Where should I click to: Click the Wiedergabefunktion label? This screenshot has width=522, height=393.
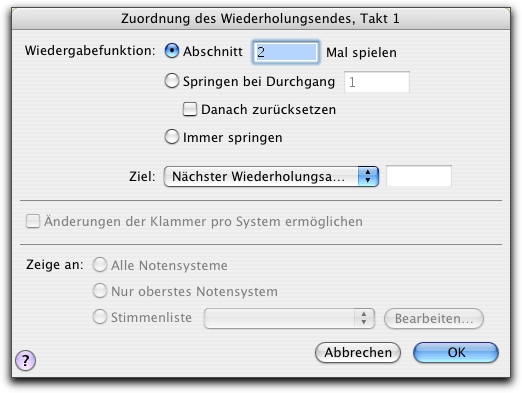90,51
